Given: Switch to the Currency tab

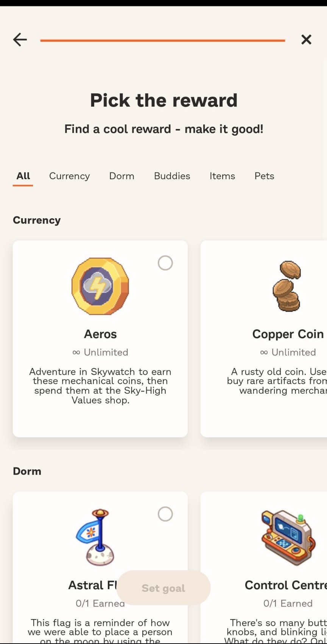Looking at the screenshot, I should 69,176.
